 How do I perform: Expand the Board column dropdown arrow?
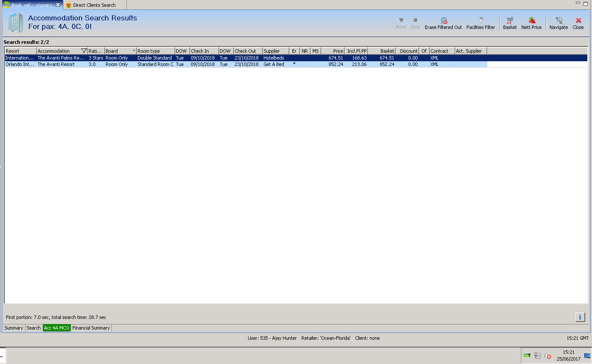click(x=134, y=51)
